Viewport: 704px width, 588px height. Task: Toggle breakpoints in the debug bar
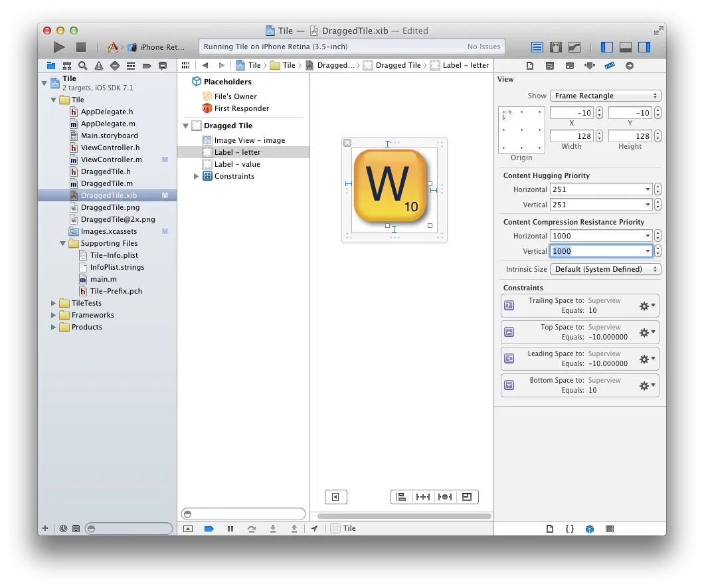coord(209,529)
